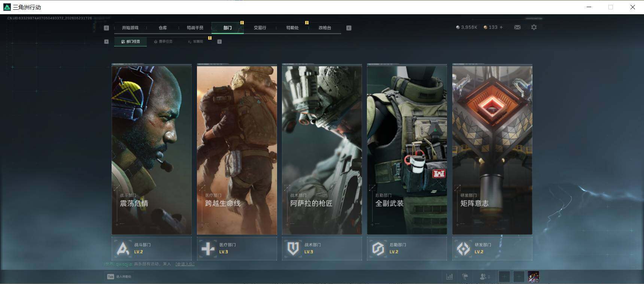Screen dimensions: 644x284
Task: Open the 军需处 sub-tab
Action: [195, 42]
